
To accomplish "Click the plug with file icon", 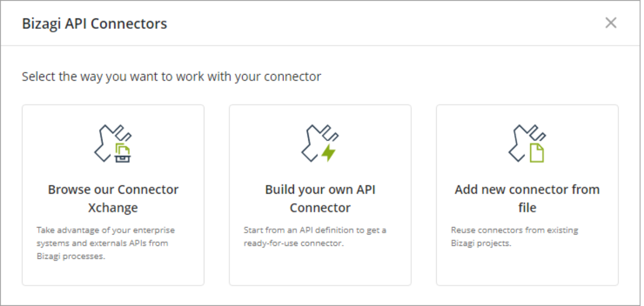I will (527, 144).
